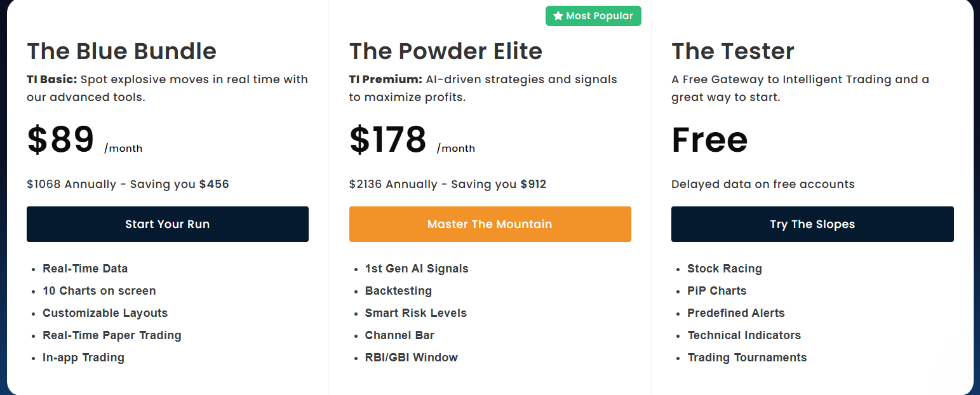
Task: Click the RBI/GBI Window feature item
Action: (411, 358)
